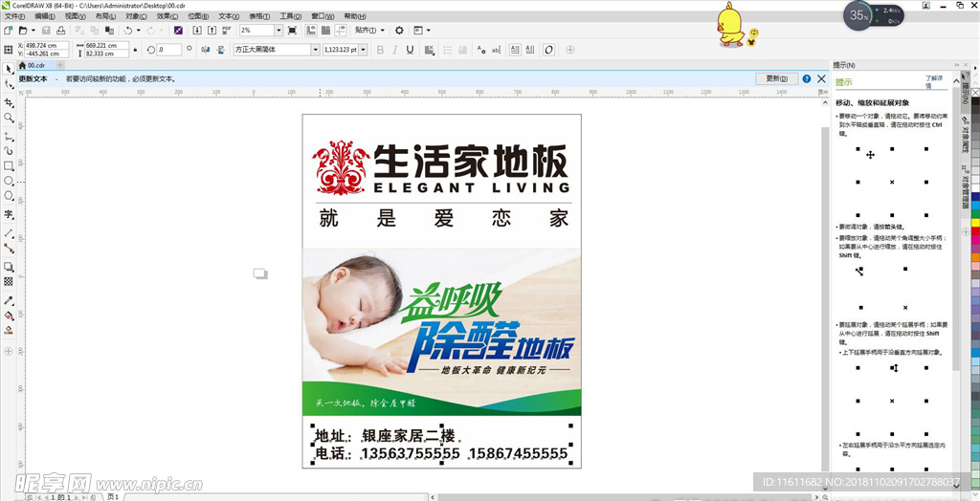Click the Undo arrow
Screen dimensions: 980x501
127,30
